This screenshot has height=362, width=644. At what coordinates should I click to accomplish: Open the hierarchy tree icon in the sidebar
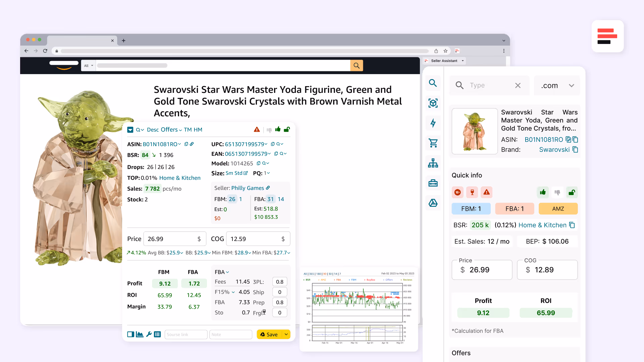pos(433,163)
